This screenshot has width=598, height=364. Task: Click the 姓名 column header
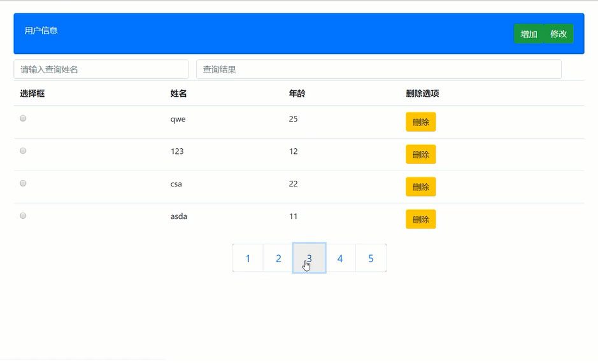[x=178, y=94]
